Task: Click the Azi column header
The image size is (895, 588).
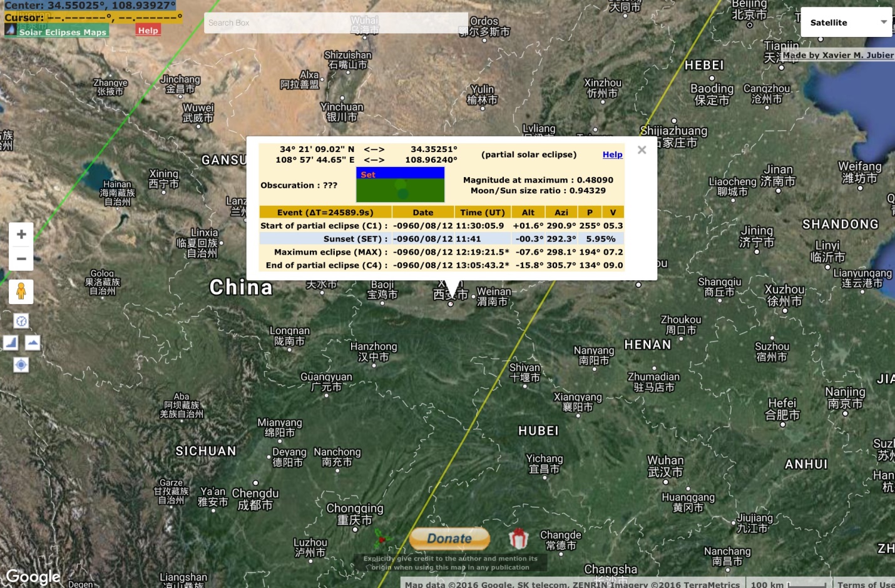Action: tap(561, 213)
